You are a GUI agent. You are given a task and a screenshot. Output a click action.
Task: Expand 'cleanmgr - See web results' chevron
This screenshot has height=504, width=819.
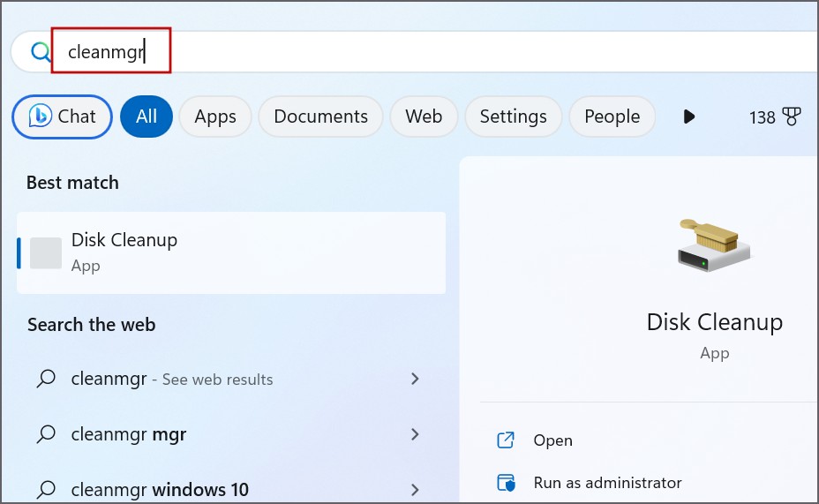[415, 380]
